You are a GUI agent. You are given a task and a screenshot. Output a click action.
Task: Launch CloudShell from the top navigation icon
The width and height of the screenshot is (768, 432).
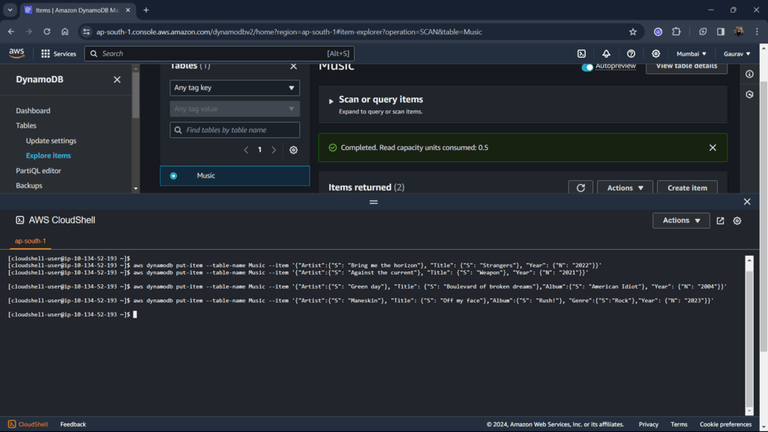tap(581, 54)
